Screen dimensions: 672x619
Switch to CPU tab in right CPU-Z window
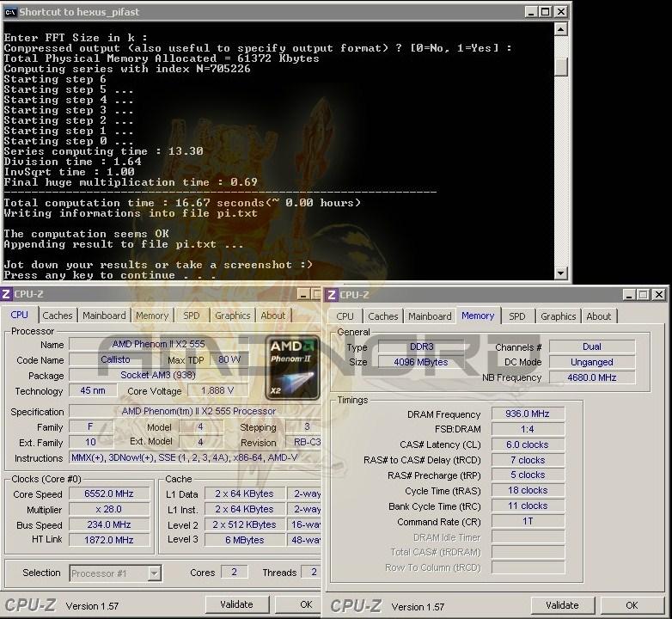345,316
